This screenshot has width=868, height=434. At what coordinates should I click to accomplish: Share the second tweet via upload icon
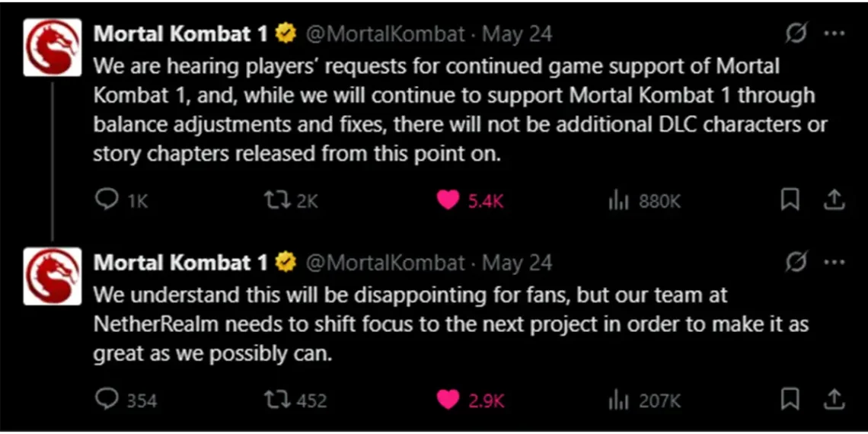pos(832,398)
